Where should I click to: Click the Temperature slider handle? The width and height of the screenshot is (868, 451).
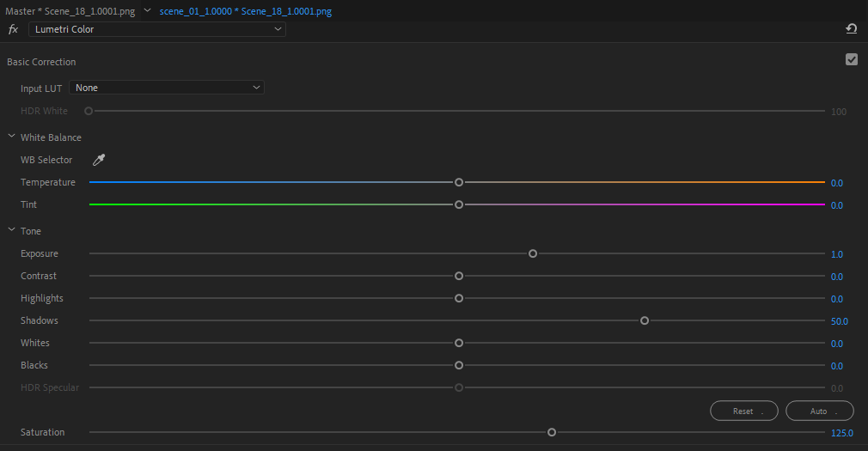tap(459, 182)
